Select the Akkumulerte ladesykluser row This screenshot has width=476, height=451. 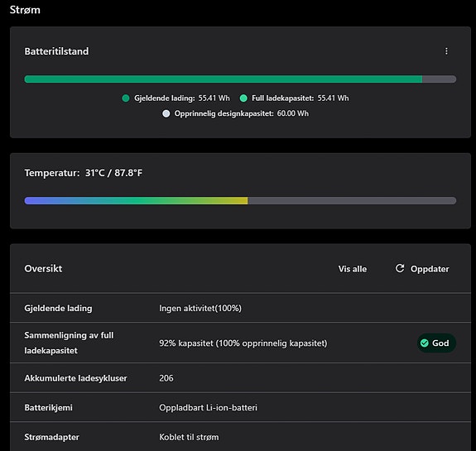240,378
